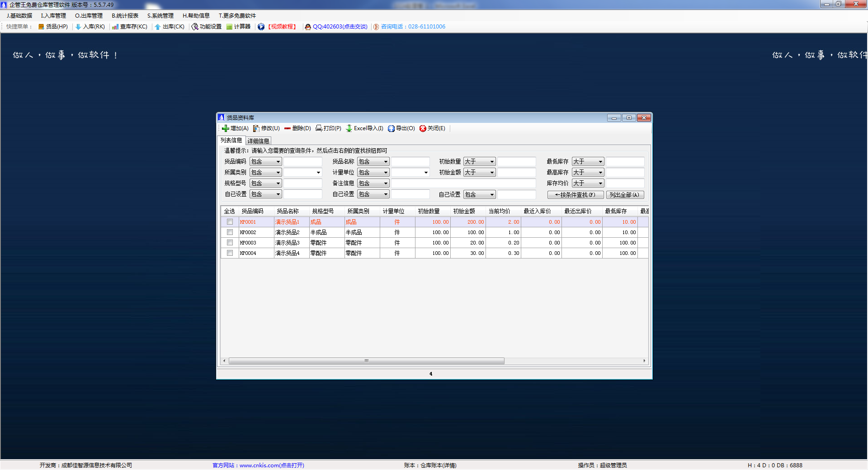Click the table's scroll-left arrow
Screen dimensions: 868x470
225,361
